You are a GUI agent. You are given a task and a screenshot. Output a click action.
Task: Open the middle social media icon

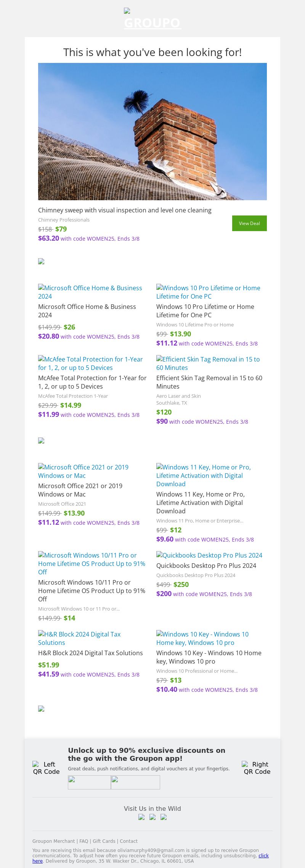coord(152,817)
